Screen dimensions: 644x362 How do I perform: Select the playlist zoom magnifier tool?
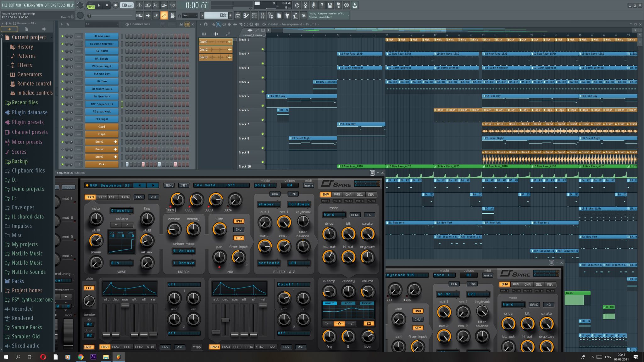(251, 24)
